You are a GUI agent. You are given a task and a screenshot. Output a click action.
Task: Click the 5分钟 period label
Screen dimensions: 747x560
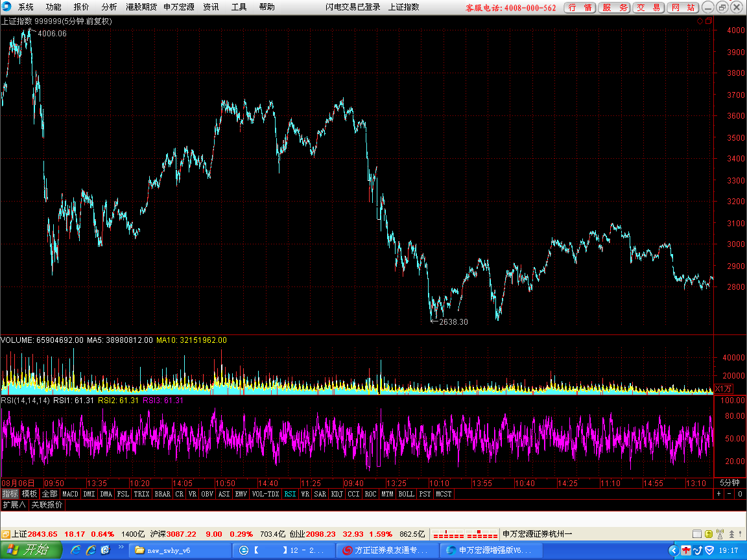coord(730,483)
